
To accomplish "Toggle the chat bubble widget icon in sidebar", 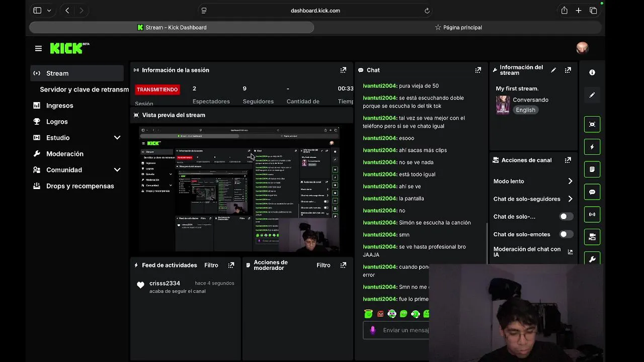I will (592, 192).
